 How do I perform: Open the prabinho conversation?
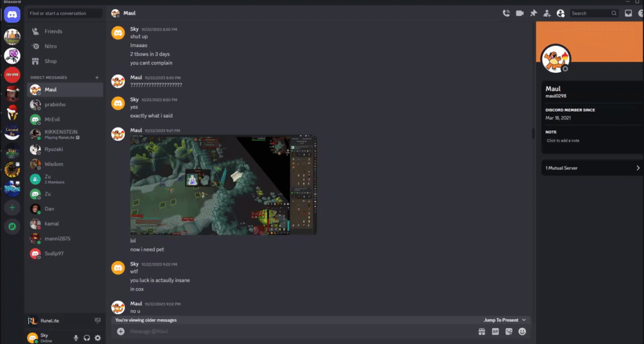65,104
